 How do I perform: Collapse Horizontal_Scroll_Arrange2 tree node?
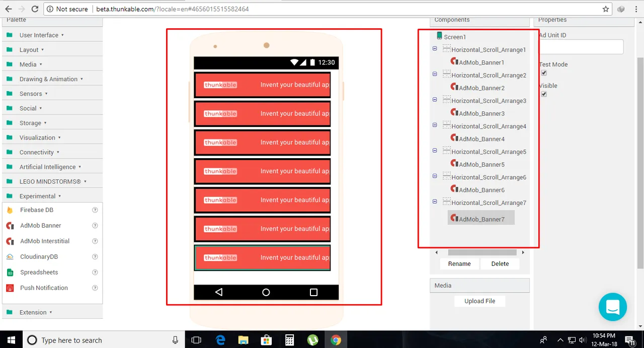[x=435, y=74]
